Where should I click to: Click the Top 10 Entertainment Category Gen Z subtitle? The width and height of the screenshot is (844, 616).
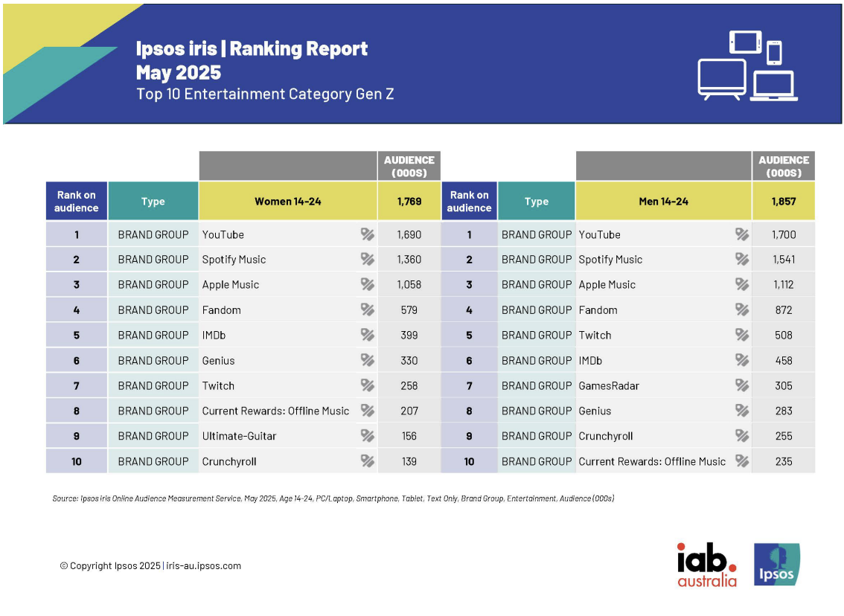click(265, 94)
